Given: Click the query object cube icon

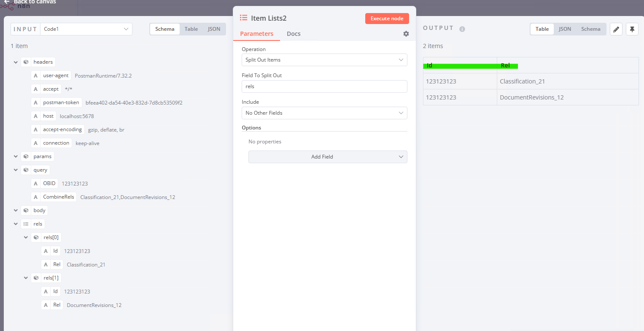Looking at the screenshot, I should pyautogui.click(x=26, y=170).
